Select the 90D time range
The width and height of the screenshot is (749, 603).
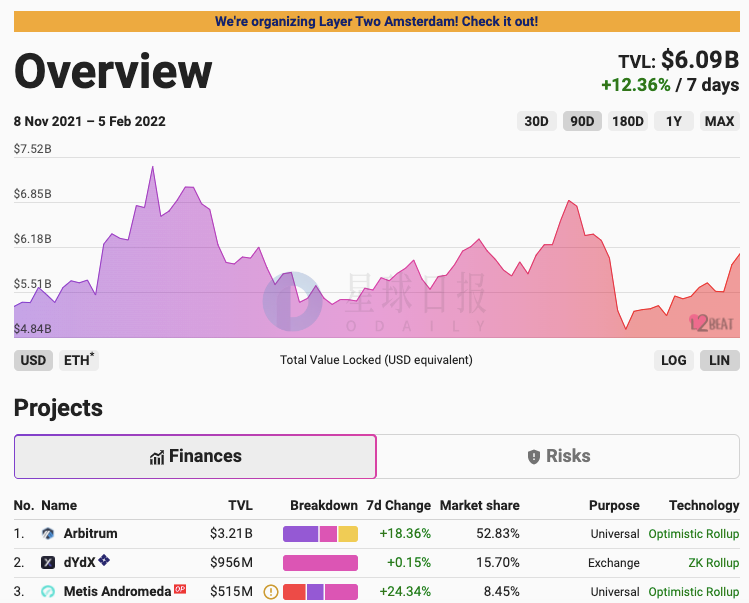[582, 121]
